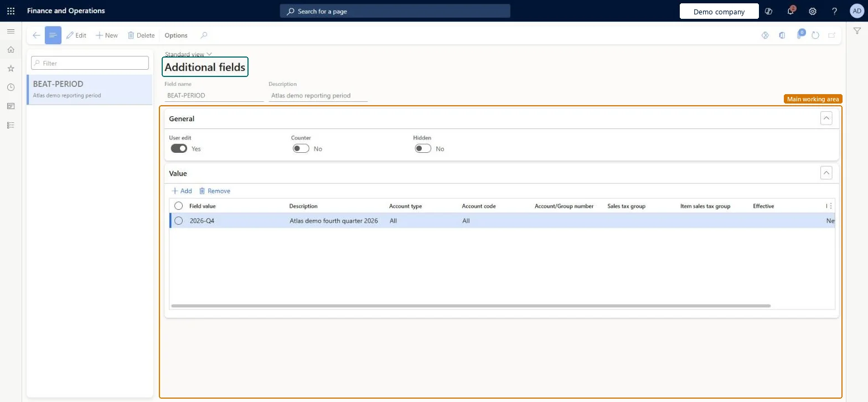Open Favorites star in the sidebar

[11, 69]
